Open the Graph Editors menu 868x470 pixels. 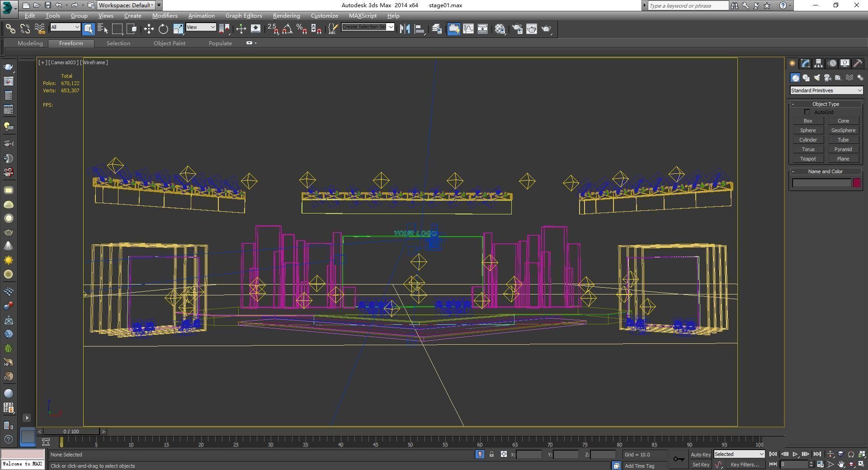pos(244,15)
